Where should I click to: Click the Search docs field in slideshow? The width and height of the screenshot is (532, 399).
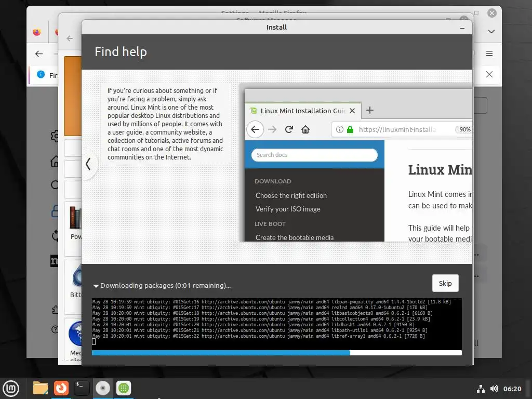(314, 155)
